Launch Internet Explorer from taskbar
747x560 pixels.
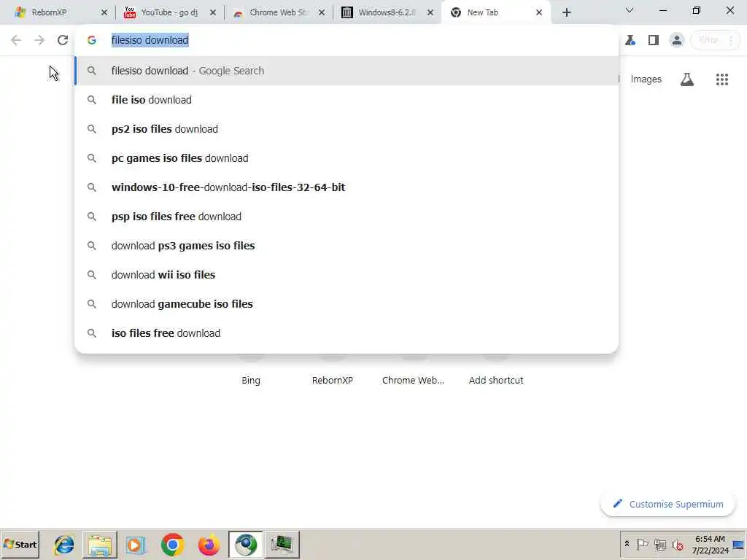tap(64, 544)
